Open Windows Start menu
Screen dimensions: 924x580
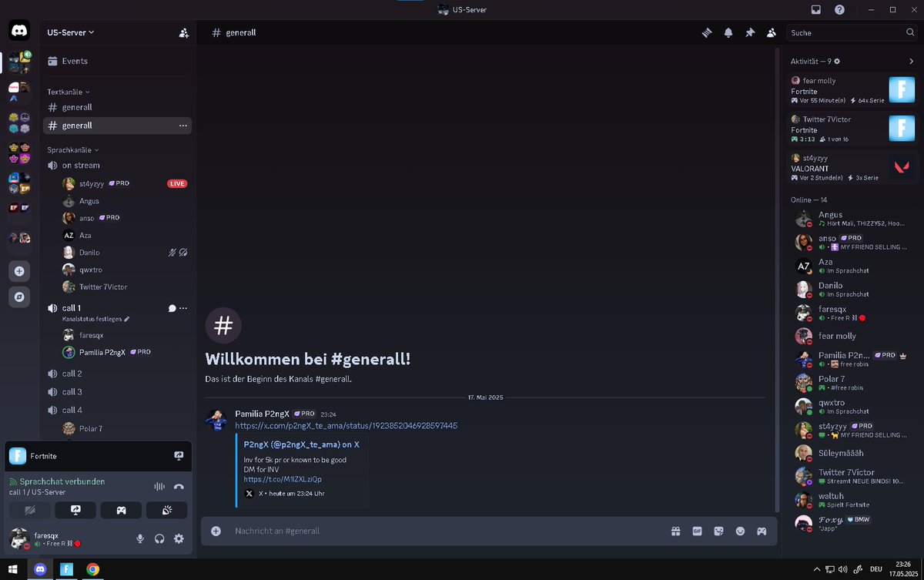click(13, 570)
